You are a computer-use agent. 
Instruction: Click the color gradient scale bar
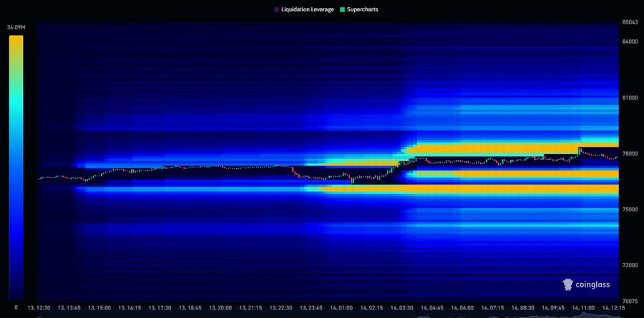(x=16, y=167)
